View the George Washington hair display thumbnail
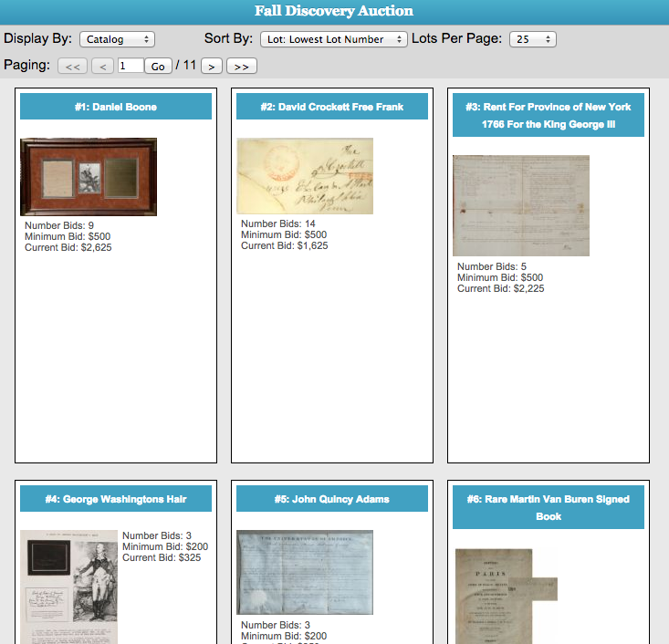The width and height of the screenshot is (669, 644). 68,587
